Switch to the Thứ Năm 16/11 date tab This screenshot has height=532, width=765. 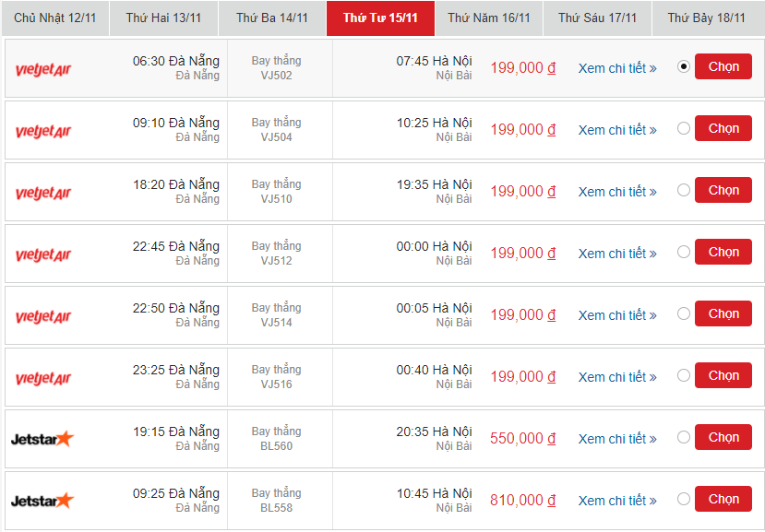click(489, 18)
